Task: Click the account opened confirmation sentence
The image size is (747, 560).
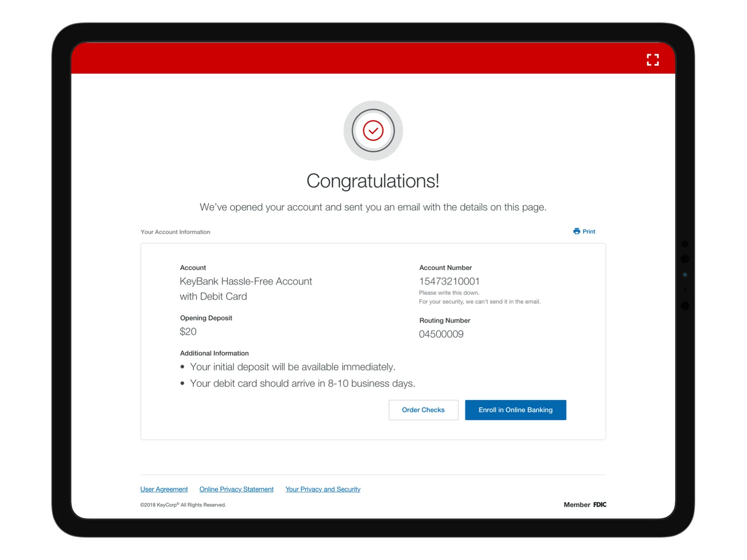Action: point(373,207)
